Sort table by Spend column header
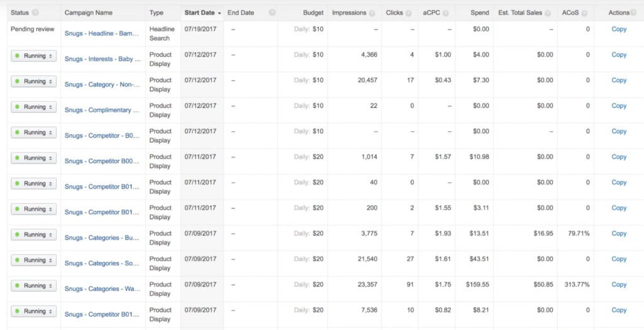644x330 pixels. [x=479, y=13]
